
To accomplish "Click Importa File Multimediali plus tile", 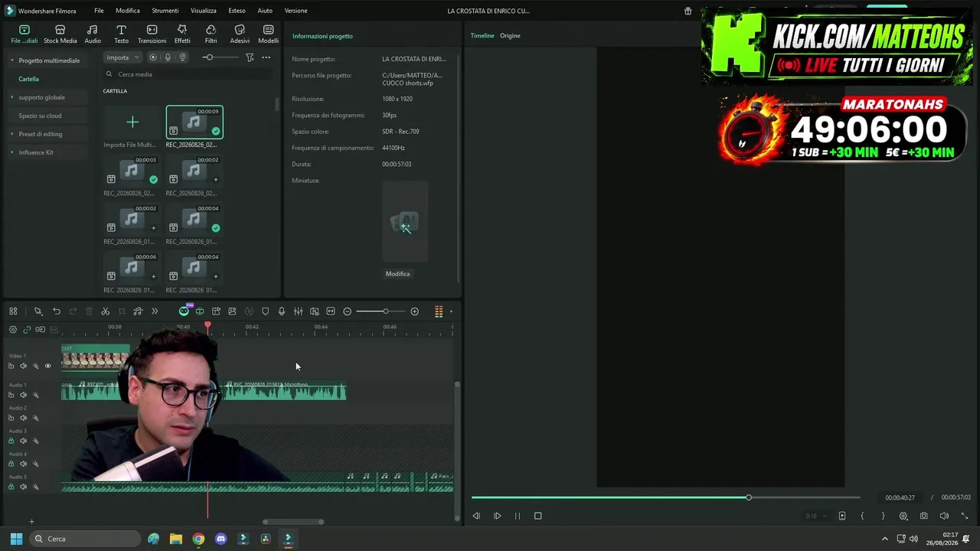I will [x=132, y=122].
